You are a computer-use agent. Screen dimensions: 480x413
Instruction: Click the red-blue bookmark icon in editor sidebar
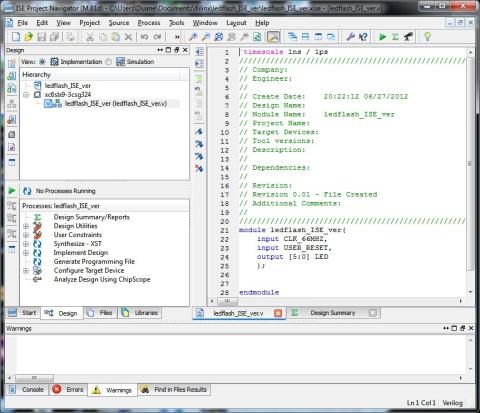click(199, 168)
